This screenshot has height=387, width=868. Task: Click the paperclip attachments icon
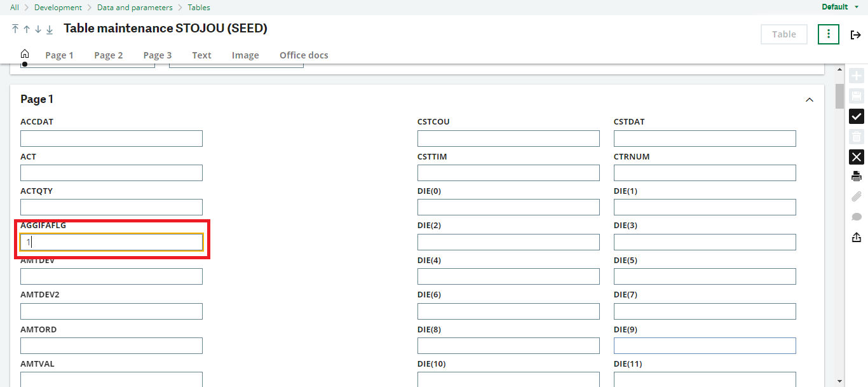point(856,196)
